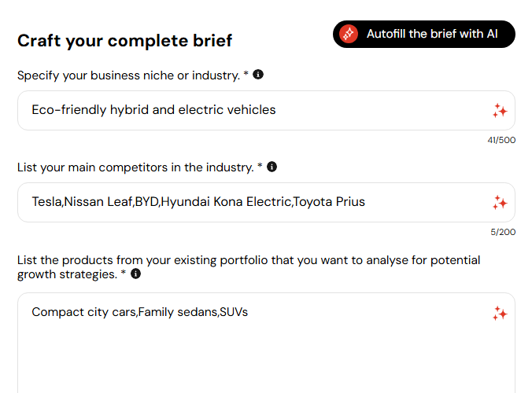Click the 5/200 competitors counter
532x393 pixels.
[x=503, y=232]
